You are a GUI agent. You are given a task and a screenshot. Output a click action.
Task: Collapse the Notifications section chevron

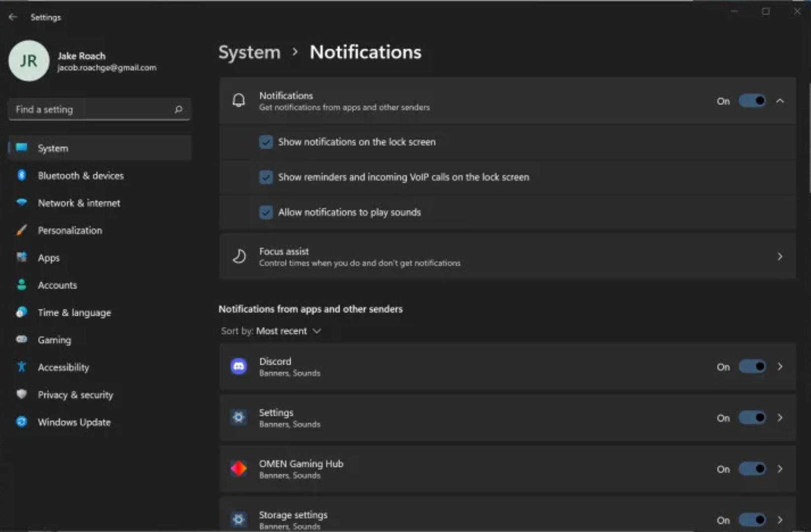click(x=780, y=101)
